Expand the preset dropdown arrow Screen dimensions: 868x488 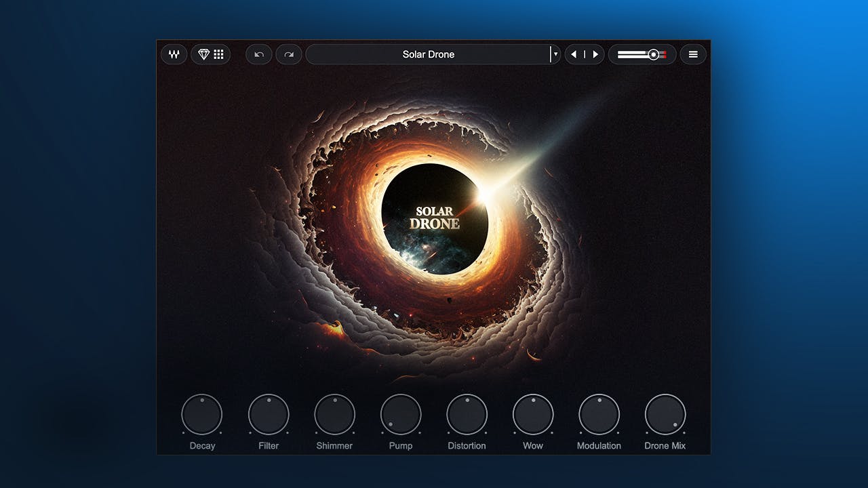[555, 54]
